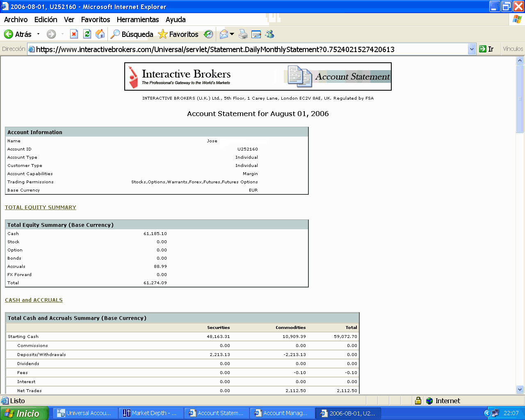
Task: Print the page with printer icon
Action: pyautogui.click(x=243, y=34)
